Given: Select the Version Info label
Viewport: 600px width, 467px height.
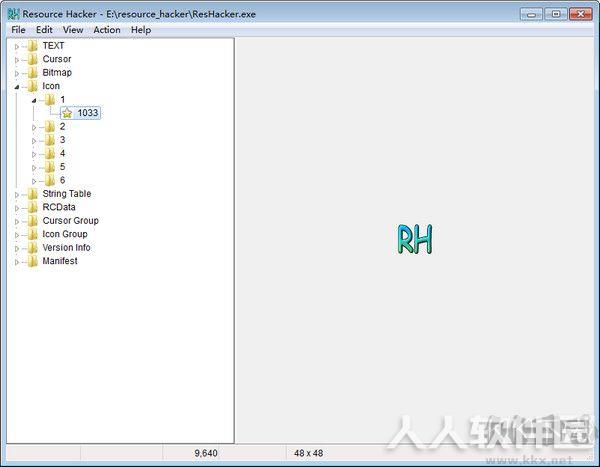Looking at the screenshot, I should (x=66, y=248).
